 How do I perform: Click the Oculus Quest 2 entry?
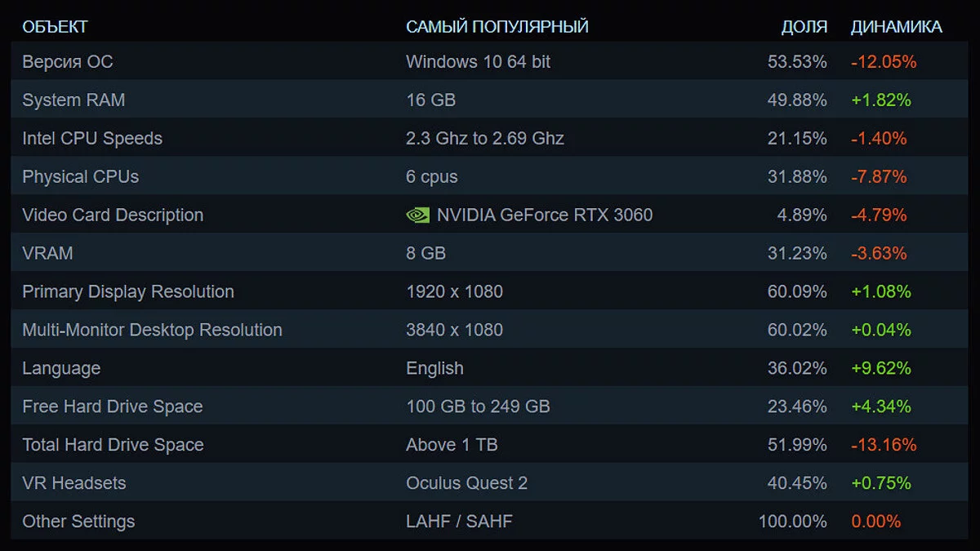point(466,484)
